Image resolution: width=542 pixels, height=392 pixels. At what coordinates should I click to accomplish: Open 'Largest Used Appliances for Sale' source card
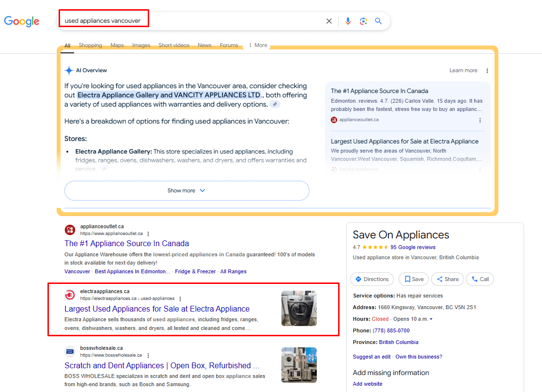pyautogui.click(x=404, y=141)
